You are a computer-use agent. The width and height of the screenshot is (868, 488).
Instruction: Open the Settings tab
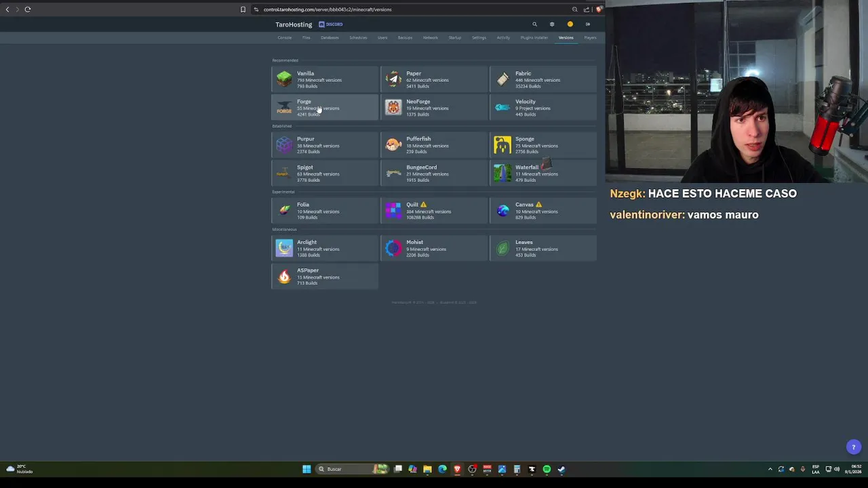(x=479, y=38)
